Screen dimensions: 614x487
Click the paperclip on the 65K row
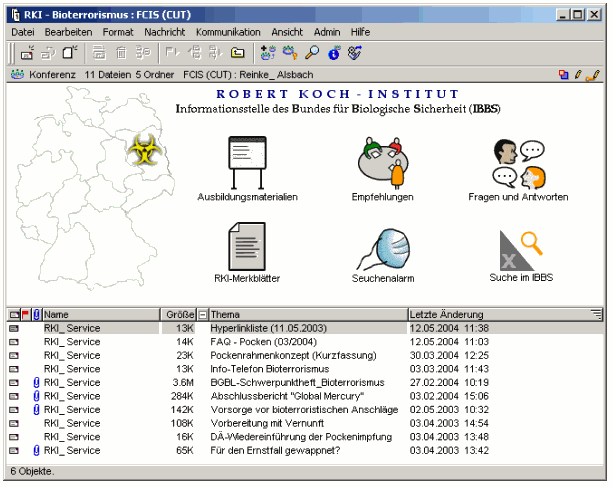coord(36,451)
